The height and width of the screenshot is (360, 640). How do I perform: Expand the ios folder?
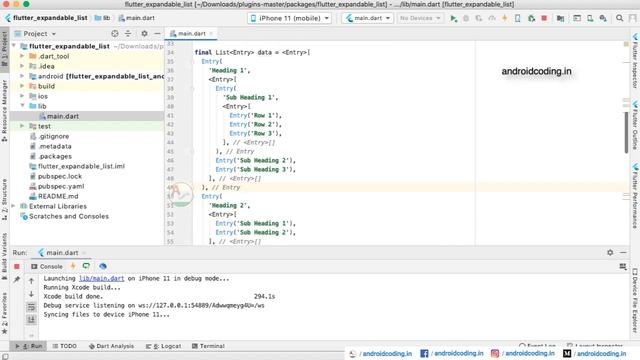[22, 96]
